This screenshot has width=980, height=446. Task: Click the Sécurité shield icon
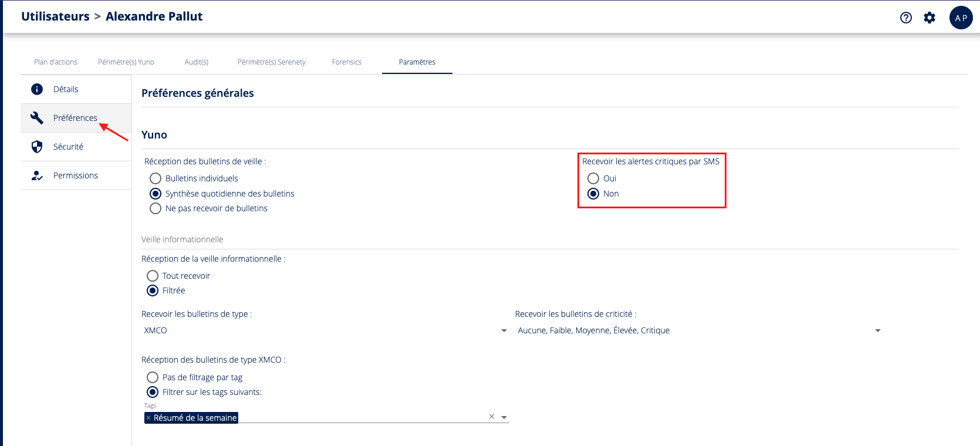tap(37, 147)
